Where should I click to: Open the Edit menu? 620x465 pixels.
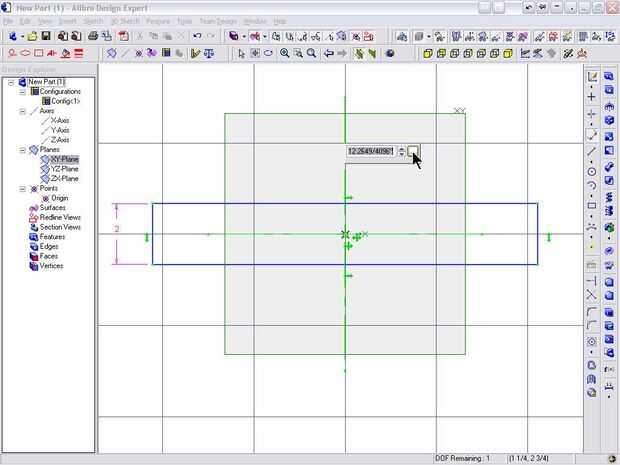pos(25,21)
